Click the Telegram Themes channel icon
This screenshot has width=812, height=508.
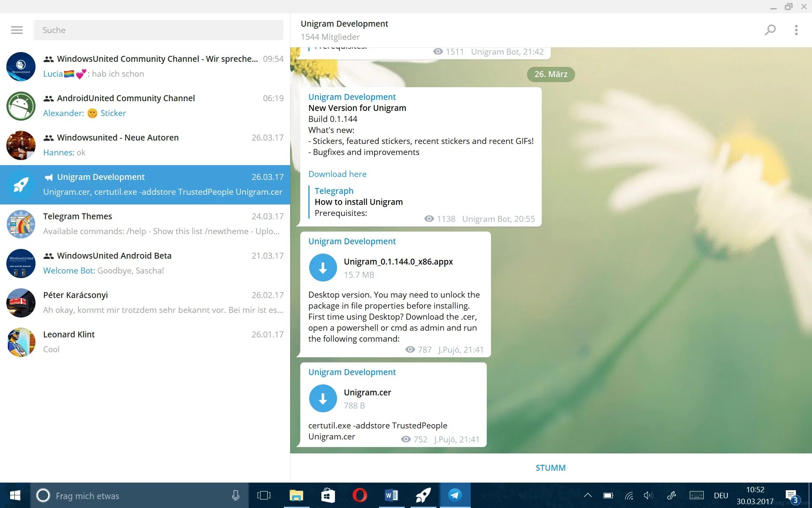tap(19, 224)
